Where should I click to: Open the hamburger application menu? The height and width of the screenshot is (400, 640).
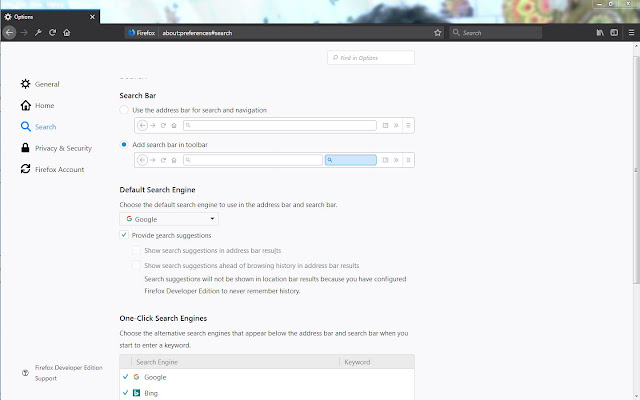pyautogui.click(x=631, y=33)
